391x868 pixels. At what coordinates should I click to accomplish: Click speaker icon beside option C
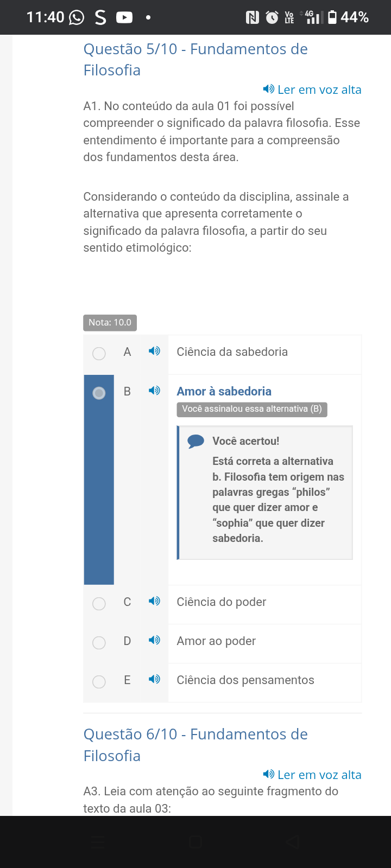(154, 601)
